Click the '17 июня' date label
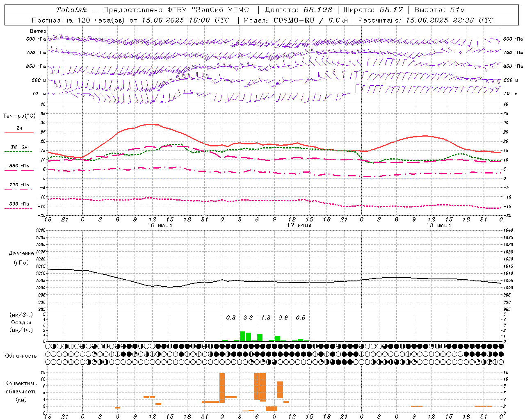This screenshot has width=525, height=420. pos(299,226)
